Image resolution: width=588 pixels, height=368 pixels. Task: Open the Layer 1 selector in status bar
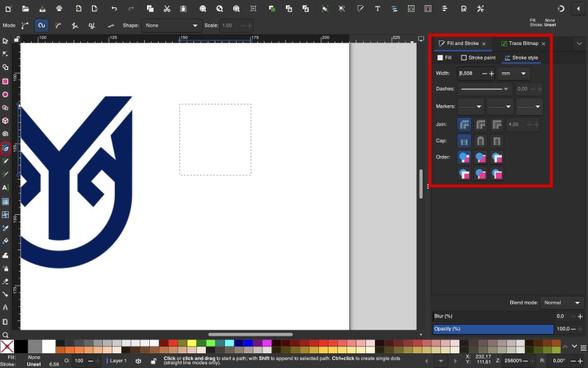tap(117, 361)
